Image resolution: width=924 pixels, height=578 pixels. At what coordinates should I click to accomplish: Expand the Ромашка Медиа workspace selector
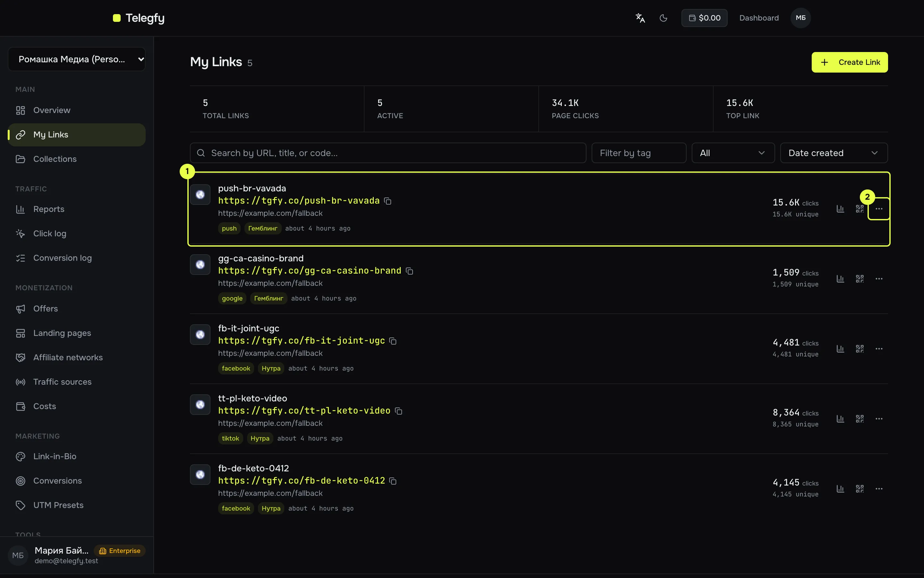77,59
